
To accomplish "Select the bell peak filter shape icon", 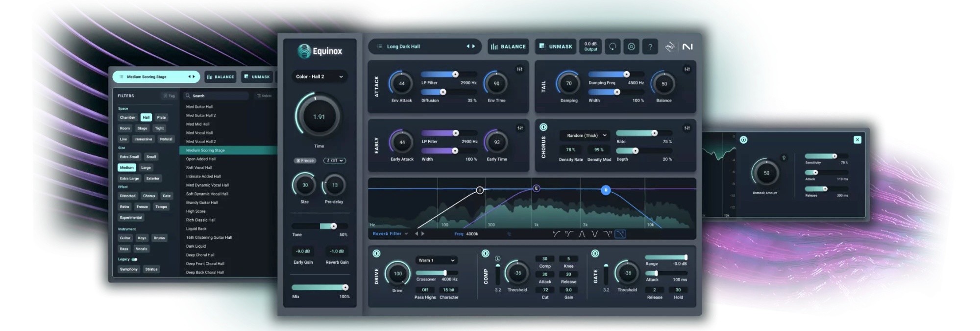I will point(582,234).
